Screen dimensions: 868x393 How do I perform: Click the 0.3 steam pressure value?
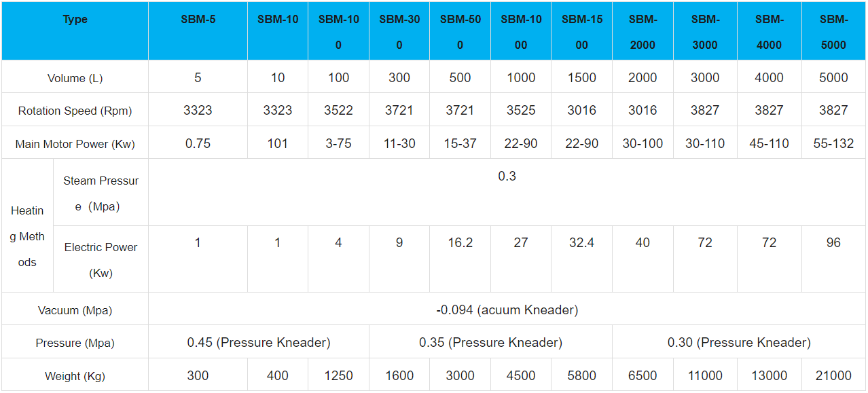(x=507, y=176)
